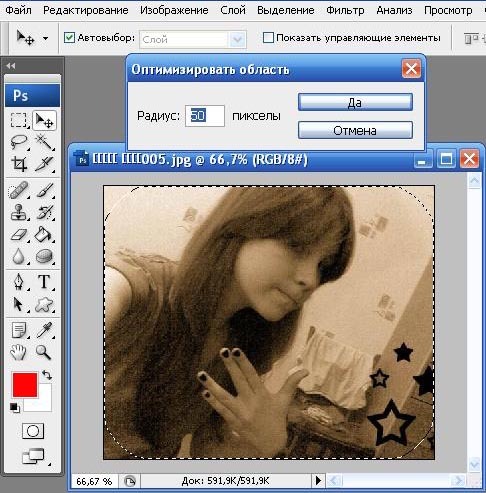
Task: Uncheck the Автовыбор checkbox
Action: (x=69, y=38)
